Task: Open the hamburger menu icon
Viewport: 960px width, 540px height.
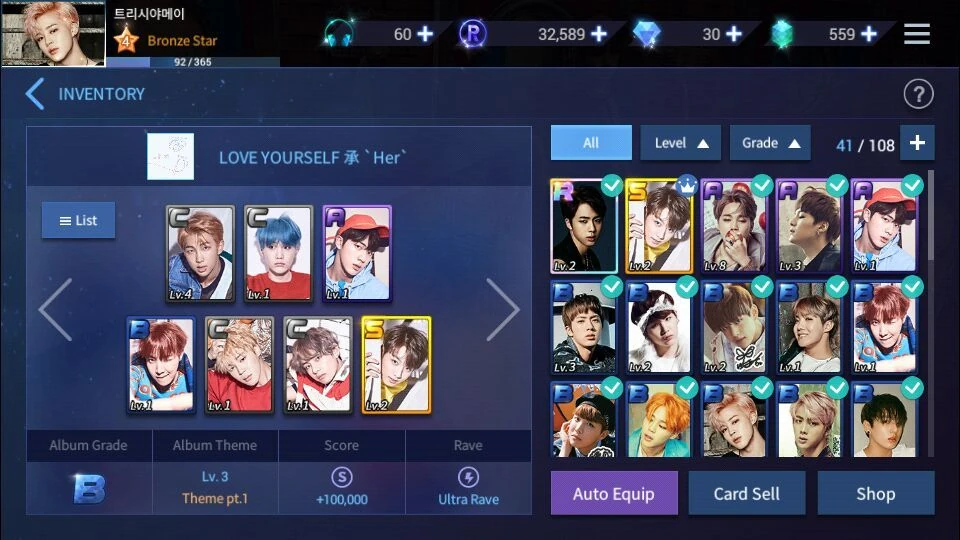Action: click(917, 34)
